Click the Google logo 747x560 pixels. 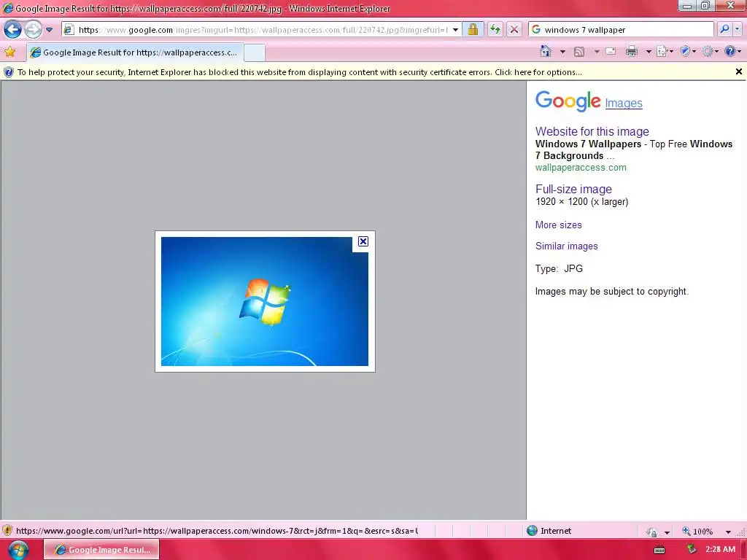568,101
